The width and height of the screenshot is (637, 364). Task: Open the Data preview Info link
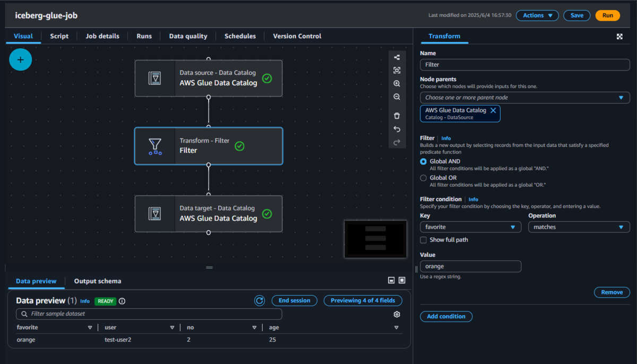pyautogui.click(x=85, y=301)
